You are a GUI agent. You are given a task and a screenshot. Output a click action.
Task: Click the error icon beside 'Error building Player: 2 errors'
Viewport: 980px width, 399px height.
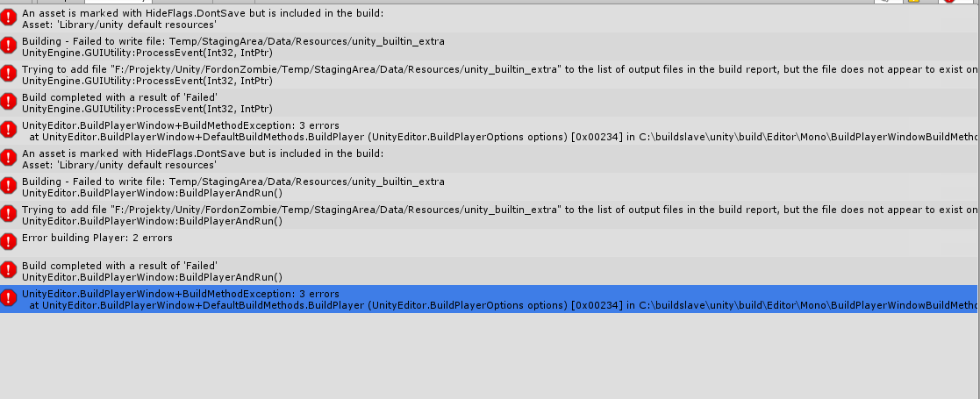point(10,241)
